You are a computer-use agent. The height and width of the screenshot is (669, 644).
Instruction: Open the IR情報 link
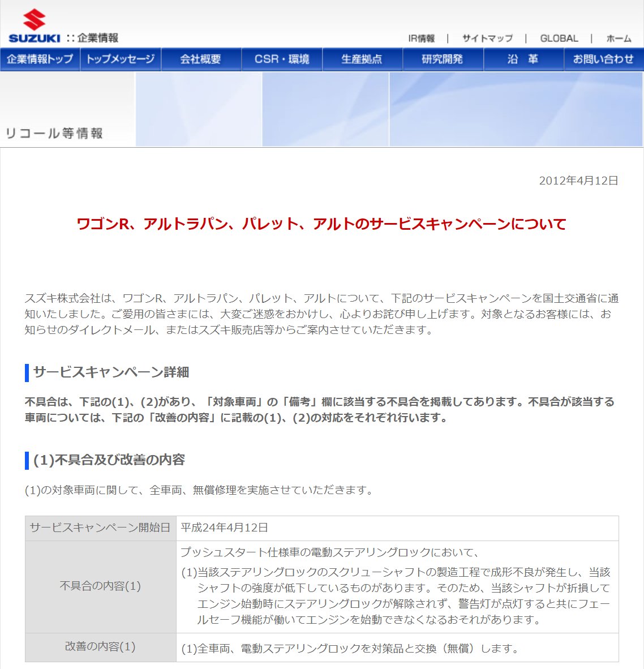pos(422,38)
